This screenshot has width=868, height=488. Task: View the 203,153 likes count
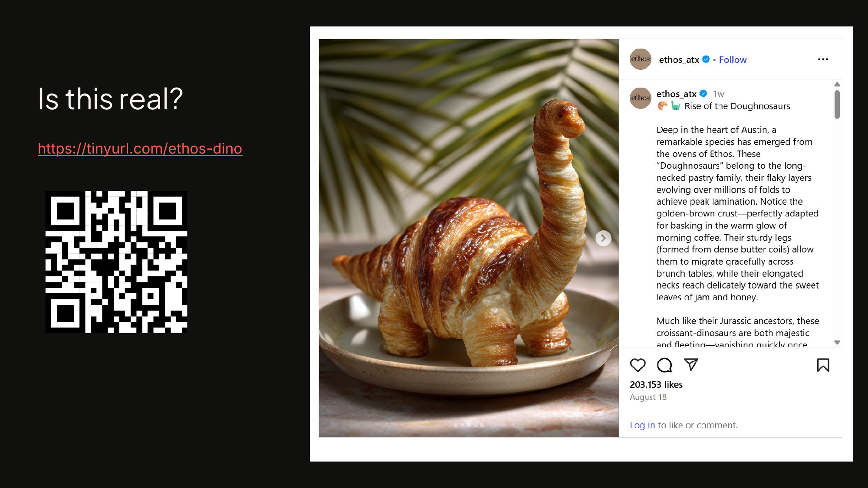[x=656, y=385]
